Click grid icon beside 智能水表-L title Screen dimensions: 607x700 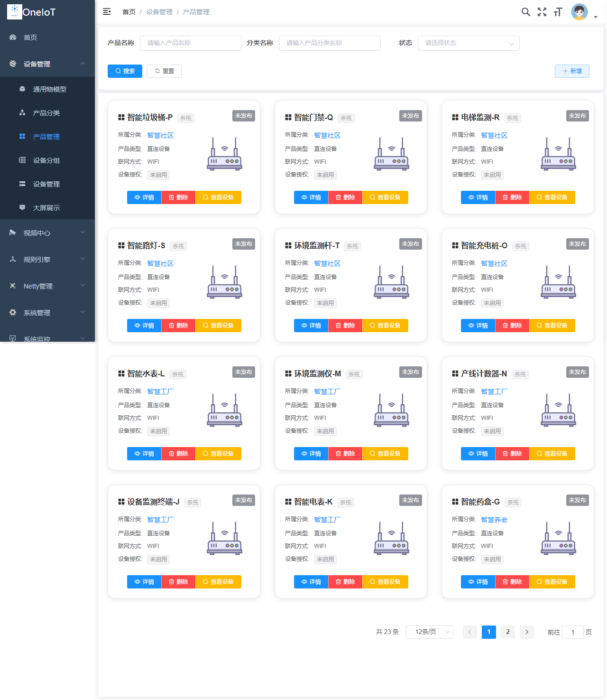pos(121,373)
